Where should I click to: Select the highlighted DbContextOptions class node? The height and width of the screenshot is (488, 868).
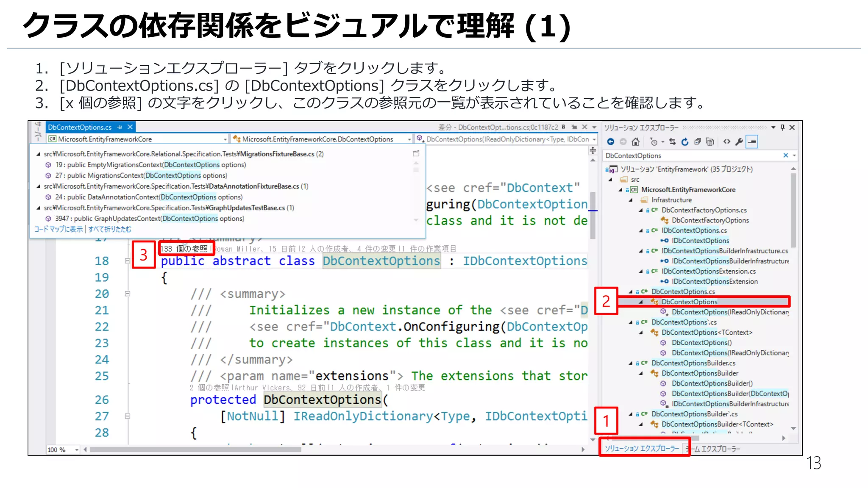pos(689,302)
